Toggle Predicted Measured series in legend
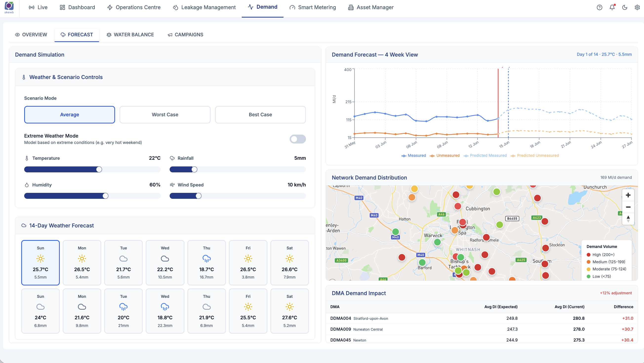 [x=485, y=156]
